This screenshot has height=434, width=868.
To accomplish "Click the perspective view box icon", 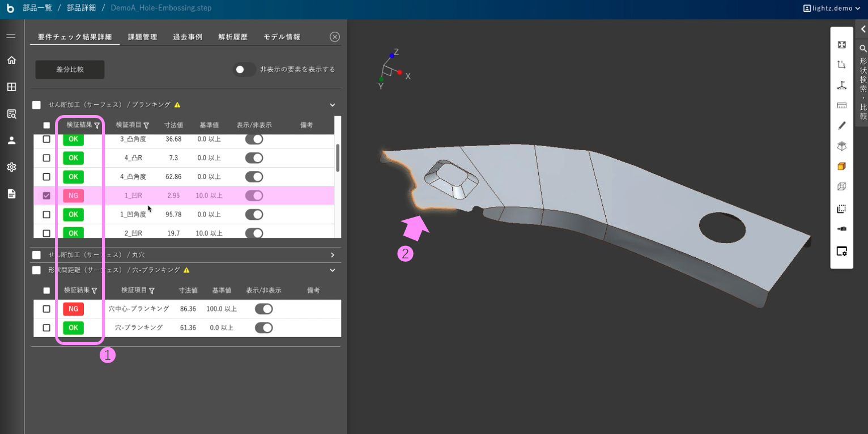I will pyautogui.click(x=842, y=146).
